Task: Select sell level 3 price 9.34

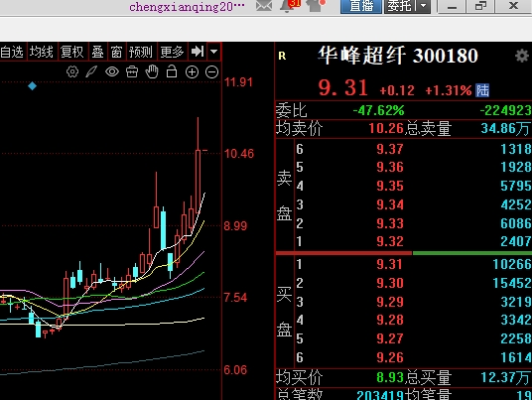Action: [390, 204]
